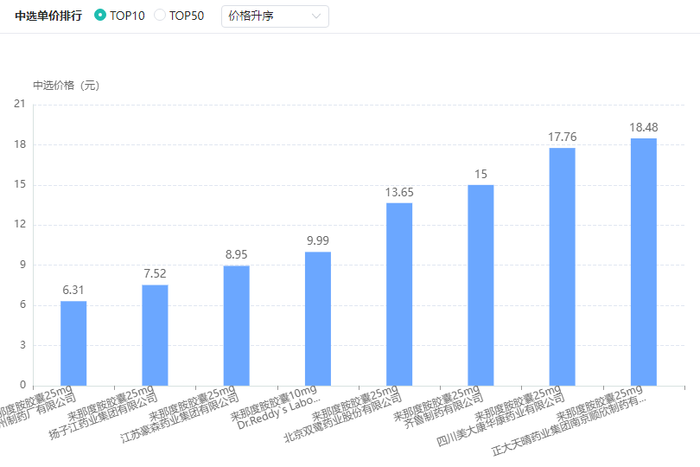Click the 6.31 value label

(x=73, y=290)
